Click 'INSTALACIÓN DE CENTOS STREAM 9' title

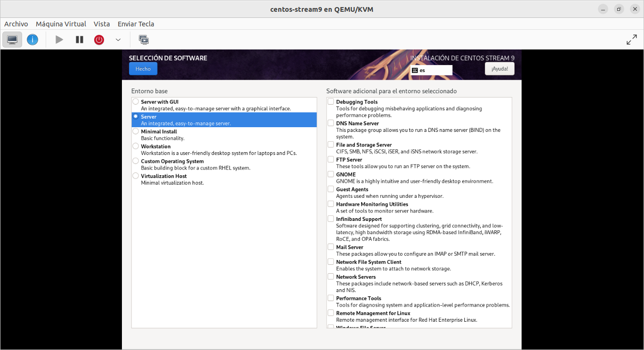(462, 58)
